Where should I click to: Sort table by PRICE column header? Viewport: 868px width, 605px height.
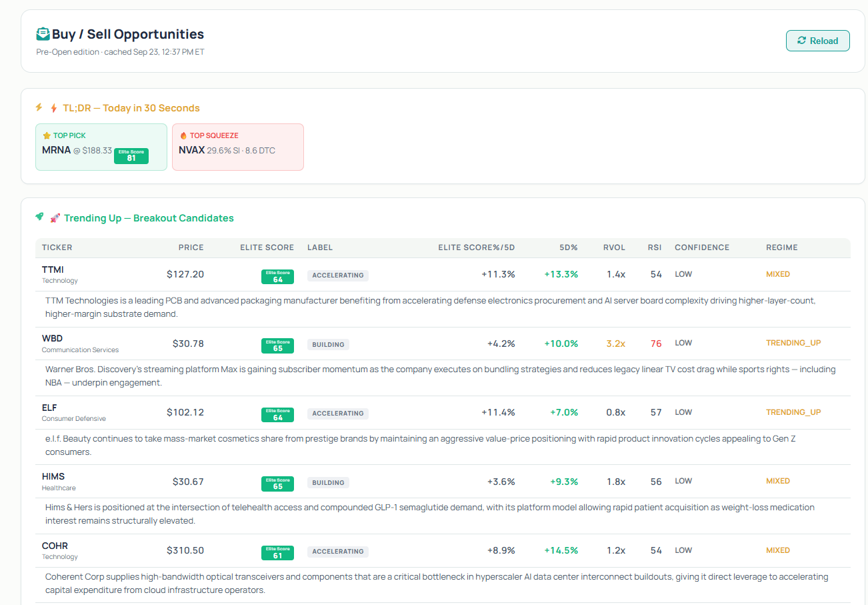pos(191,247)
